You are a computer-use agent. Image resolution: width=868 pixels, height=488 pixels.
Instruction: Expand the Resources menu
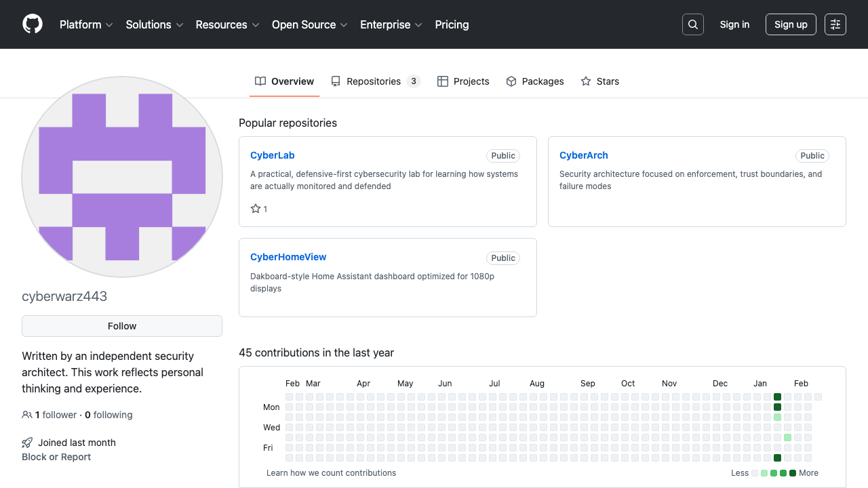[x=227, y=24]
